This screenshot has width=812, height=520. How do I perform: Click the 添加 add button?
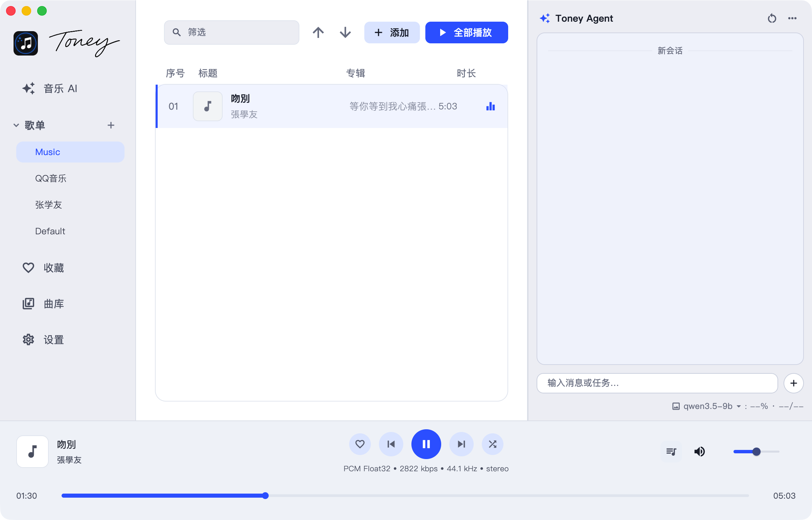click(x=391, y=32)
